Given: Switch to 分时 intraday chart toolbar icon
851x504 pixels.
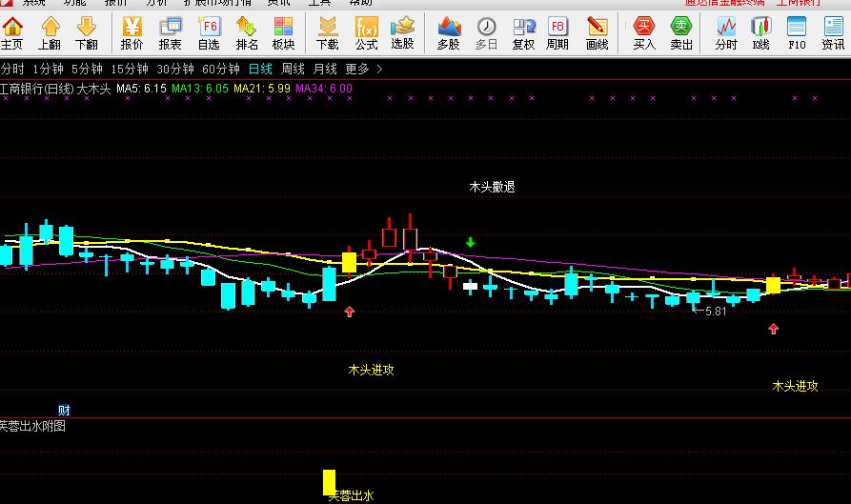Looking at the screenshot, I should click(x=726, y=33).
